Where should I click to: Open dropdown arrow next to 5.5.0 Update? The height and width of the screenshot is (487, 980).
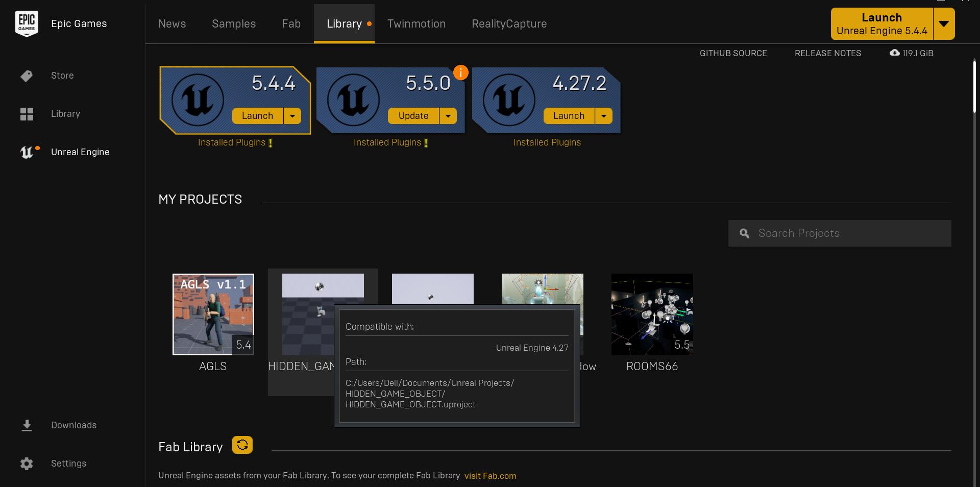(448, 116)
